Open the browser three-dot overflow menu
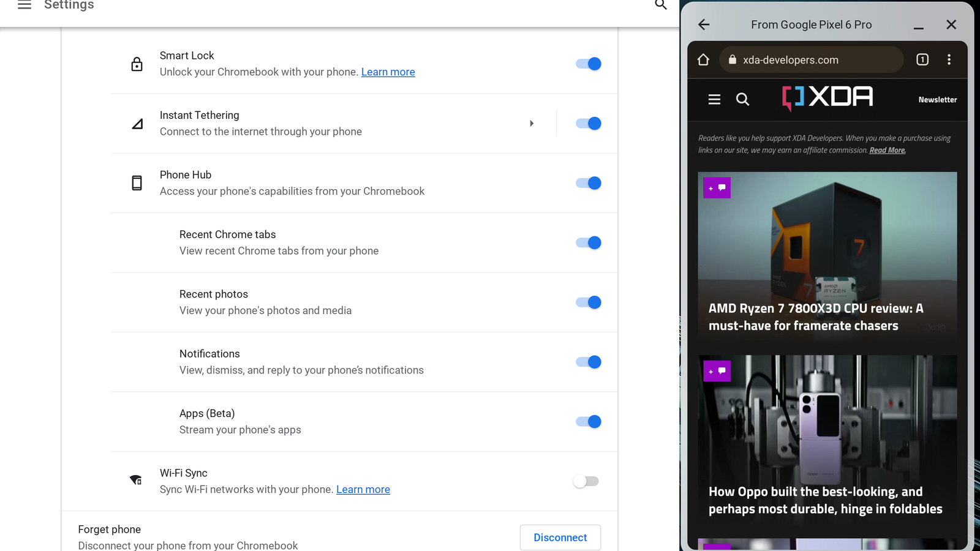Viewport: 980px width, 551px height. pyautogui.click(x=949, y=59)
